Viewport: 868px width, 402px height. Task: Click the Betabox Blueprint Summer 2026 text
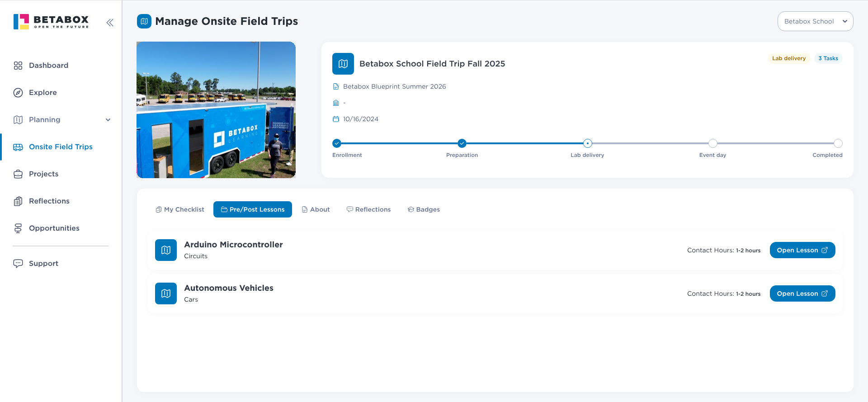tap(395, 86)
